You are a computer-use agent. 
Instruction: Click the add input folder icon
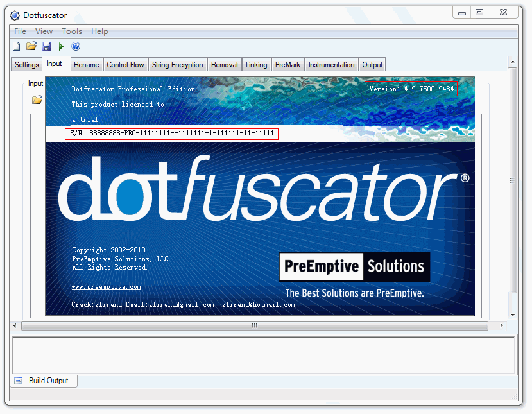pos(37,99)
